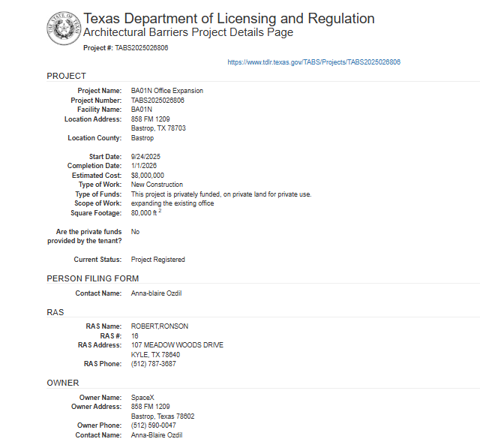Click the PROJECT section heading

(67, 76)
